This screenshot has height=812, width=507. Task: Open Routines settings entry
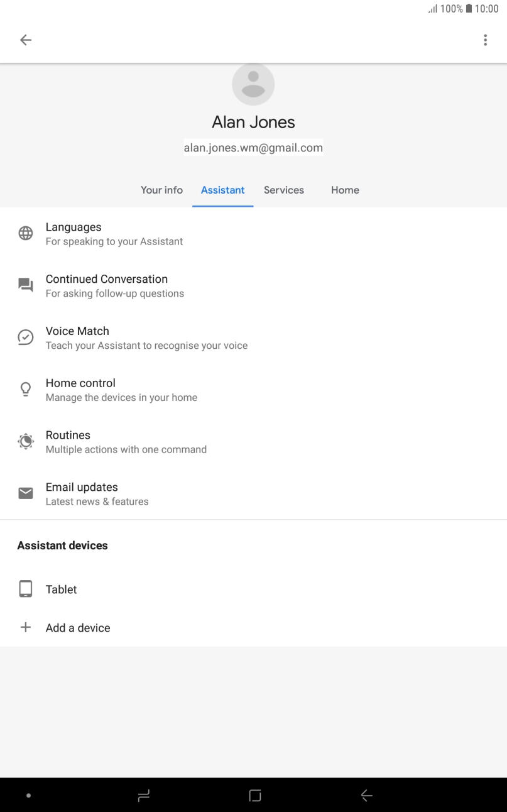tap(126, 442)
